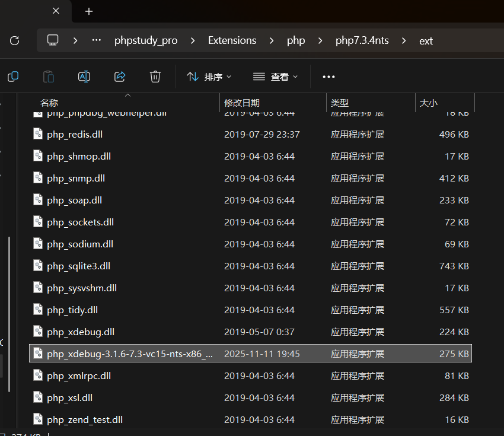Click the 743 KB size cell
Image resolution: width=504 pixels, height=436 pixels.
click(x=454, y=266)
